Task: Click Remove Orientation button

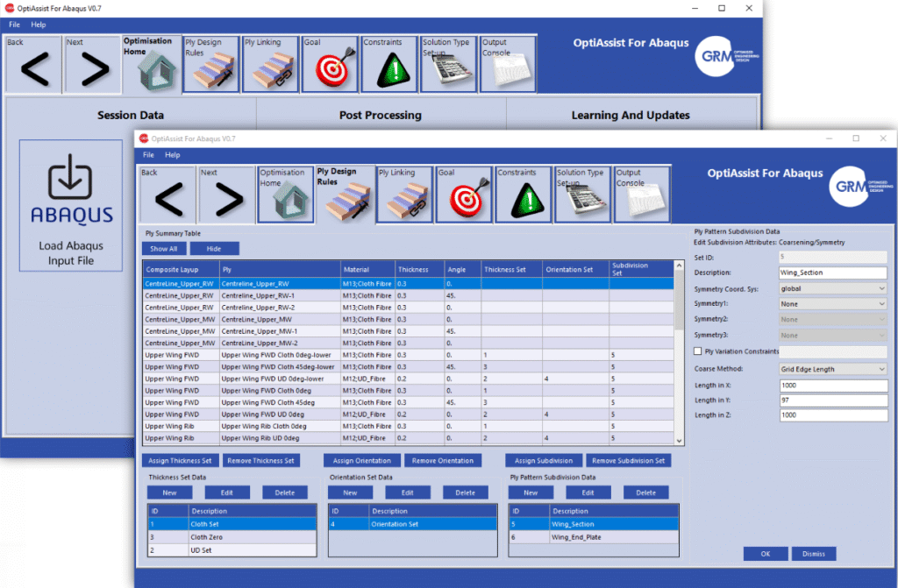Action: pyautogui.click(x=443, y=460)
